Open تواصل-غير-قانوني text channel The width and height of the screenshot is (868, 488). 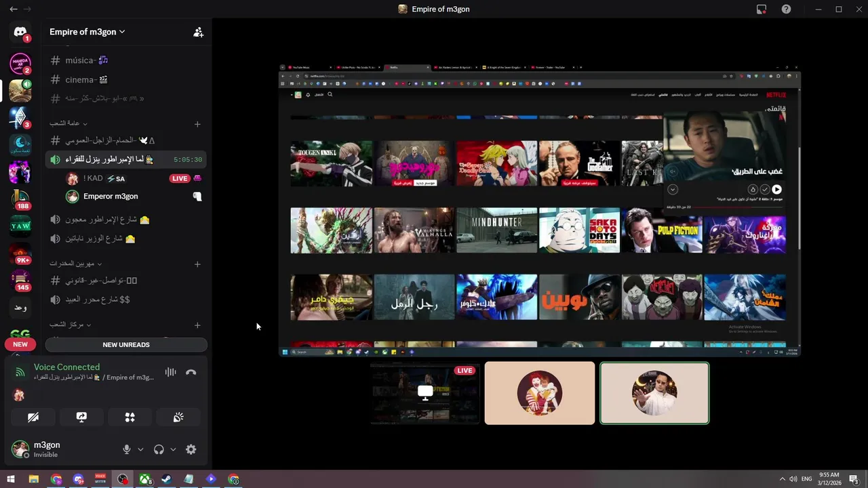[126, 280]
